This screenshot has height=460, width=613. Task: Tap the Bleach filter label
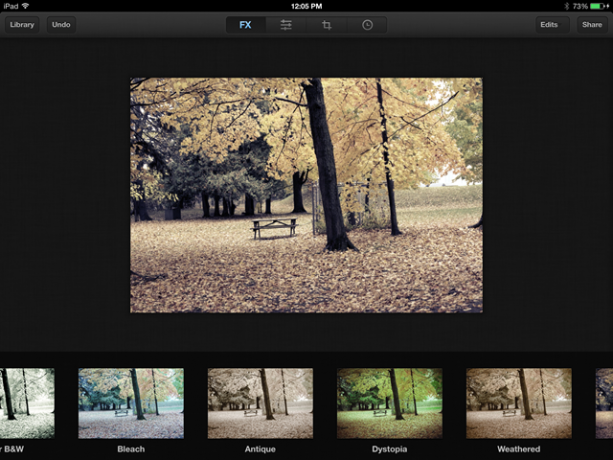tap(131, 449)
